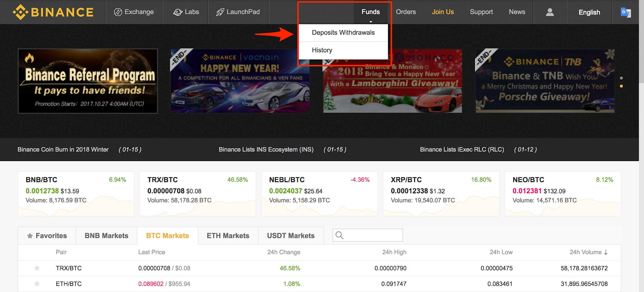
Task: Open the NEBL/BTC ticker card
Action: pos(320,194)
